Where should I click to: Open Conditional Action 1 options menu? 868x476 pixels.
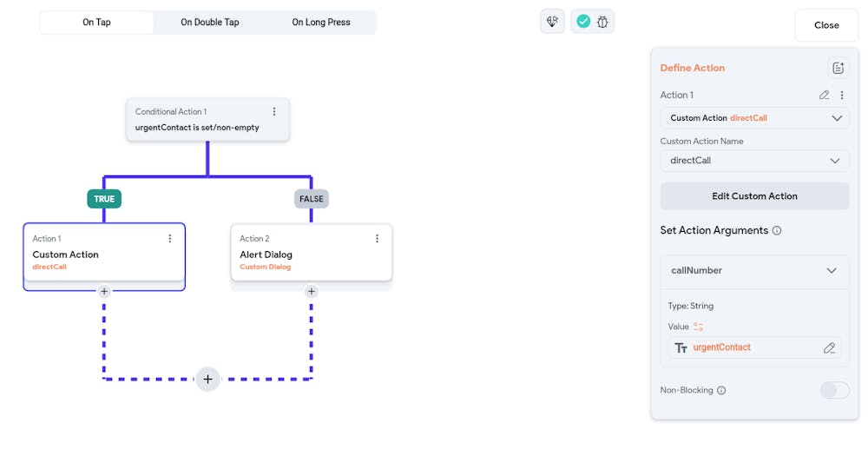coord(274,112)
